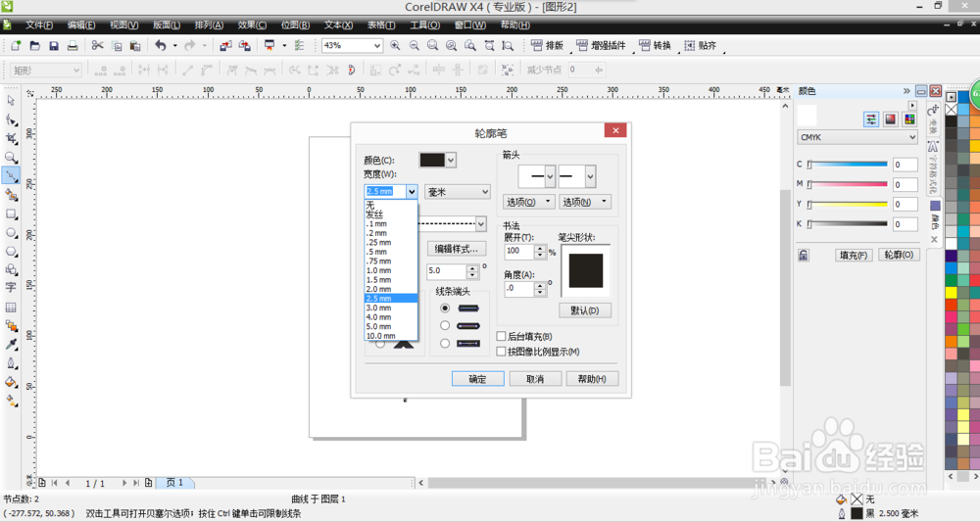The height and width of the screenshot is (522, 980).
Task: Click the magenta M slider track
Action: click(848, 184)
